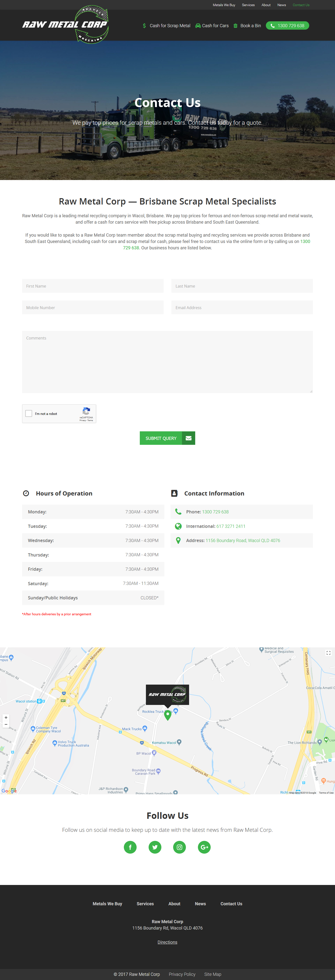Click International number 617 3271 2411
Image resolution: width=335 pixels, height=980 pixels.
coord(231,527)
